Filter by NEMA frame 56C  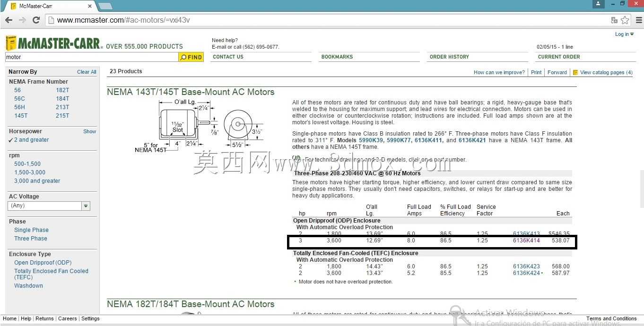coord(19,99)
